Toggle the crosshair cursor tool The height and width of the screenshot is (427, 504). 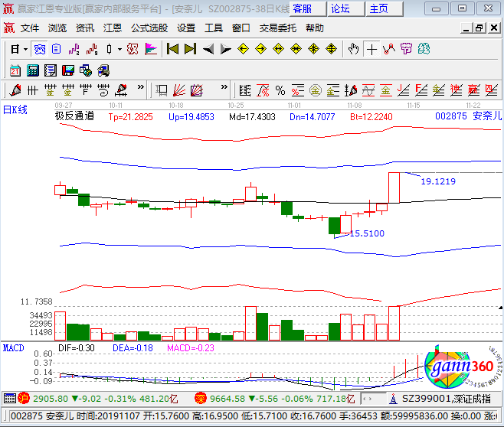click(371, 50)
